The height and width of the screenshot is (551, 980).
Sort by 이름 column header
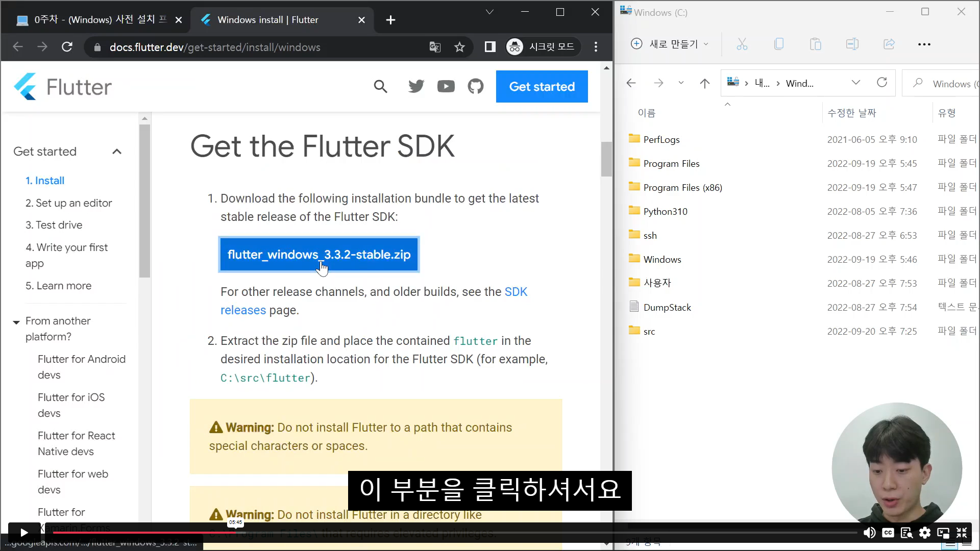pyautogui.click(x=646, y=113)
